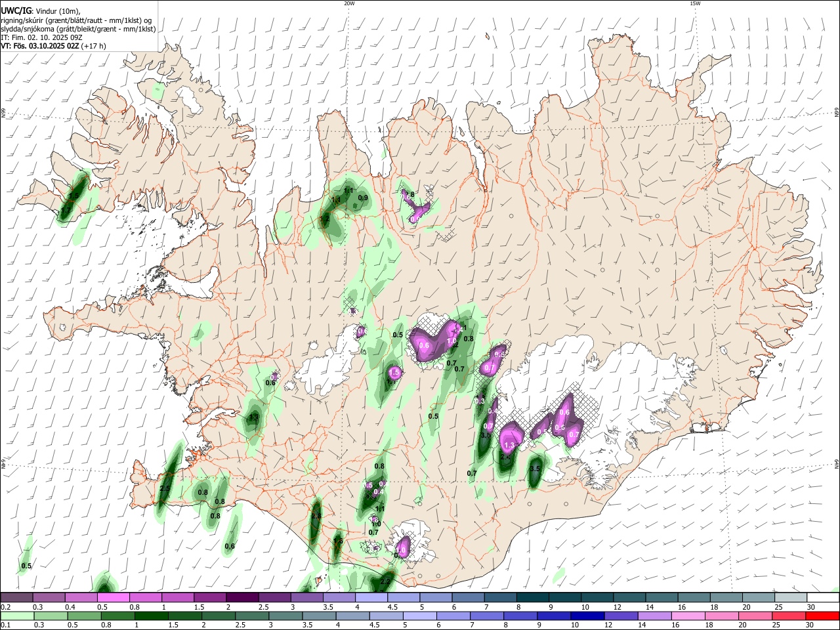Click the 20W longitude label

coord(349,3)
